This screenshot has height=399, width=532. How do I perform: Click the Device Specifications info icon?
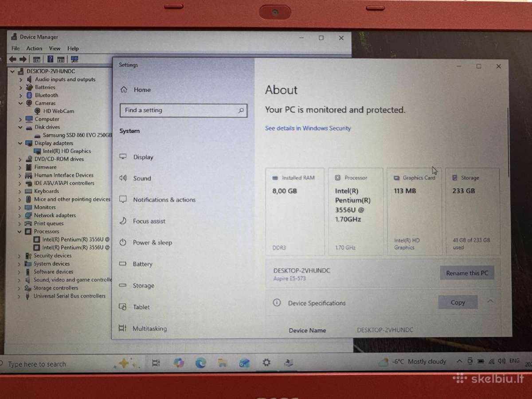click(x=277, y=303)
